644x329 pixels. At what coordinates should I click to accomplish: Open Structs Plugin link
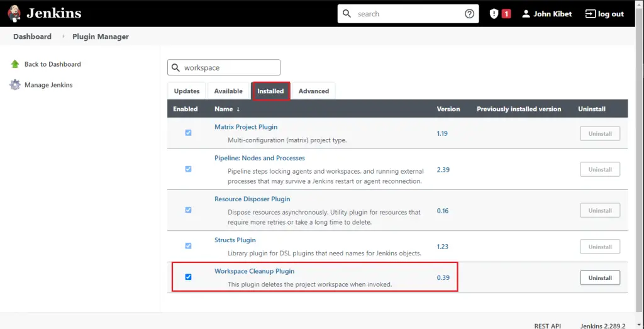[235, 240]
